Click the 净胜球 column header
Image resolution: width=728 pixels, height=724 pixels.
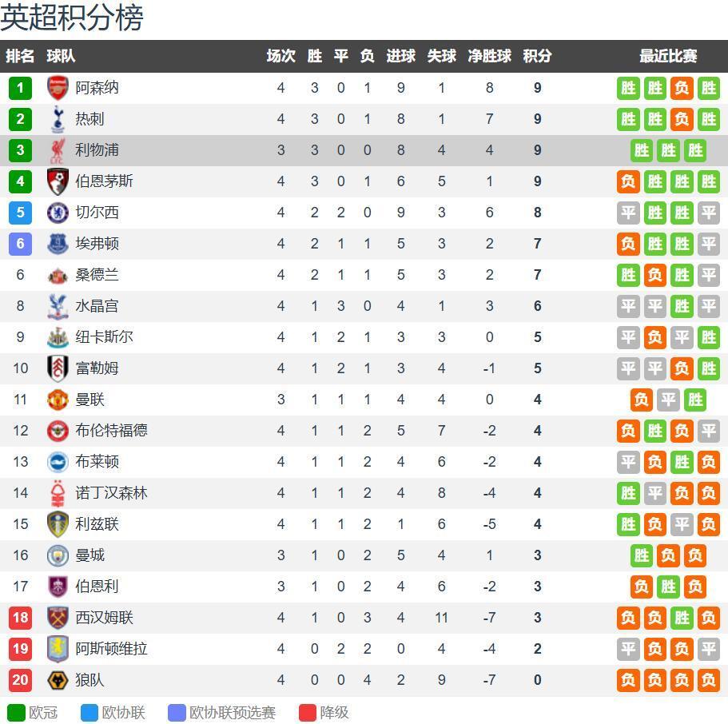[x=489, y=56]
